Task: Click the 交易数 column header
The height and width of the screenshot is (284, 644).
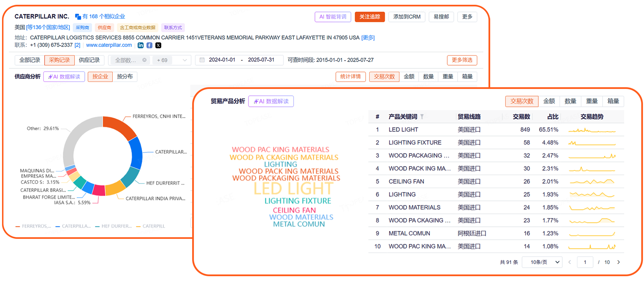Action: [521, 117]
